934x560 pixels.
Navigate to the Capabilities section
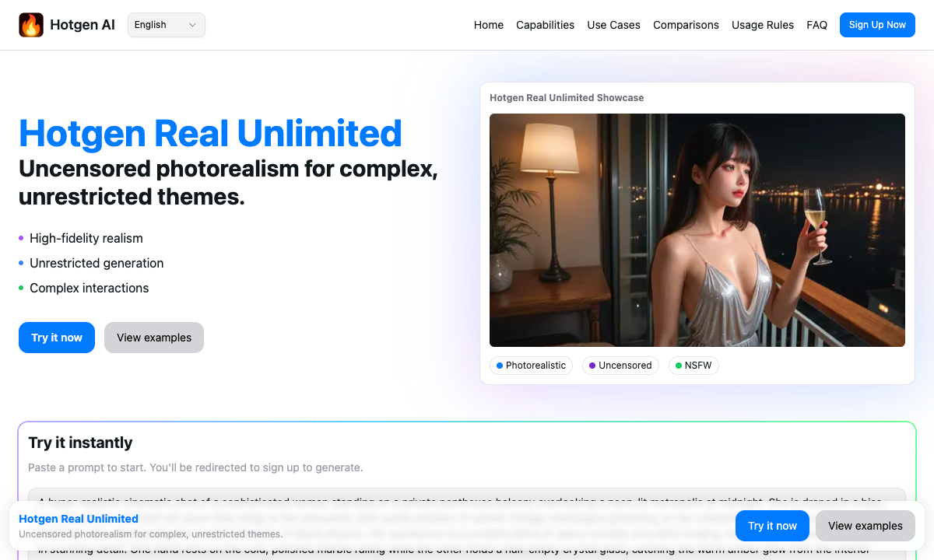[545, 25]
